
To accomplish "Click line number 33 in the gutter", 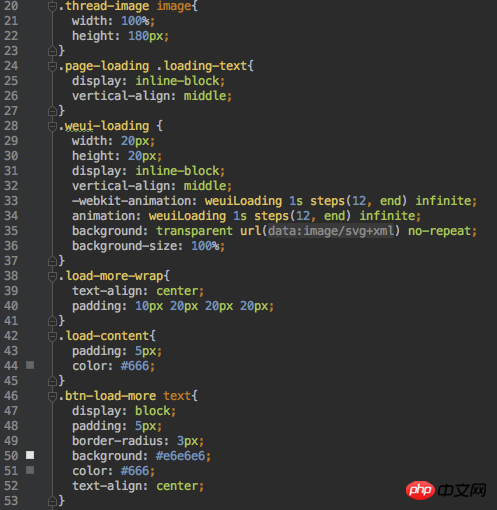I will [11, 201].
